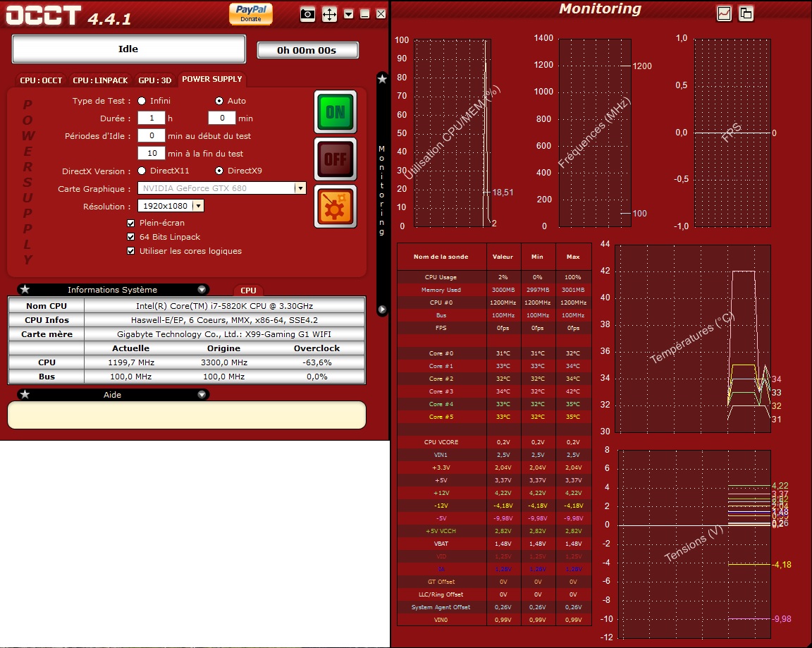Click the CPU VCORE sensor name
The image size is (812, 648).
tap(441, 442)
